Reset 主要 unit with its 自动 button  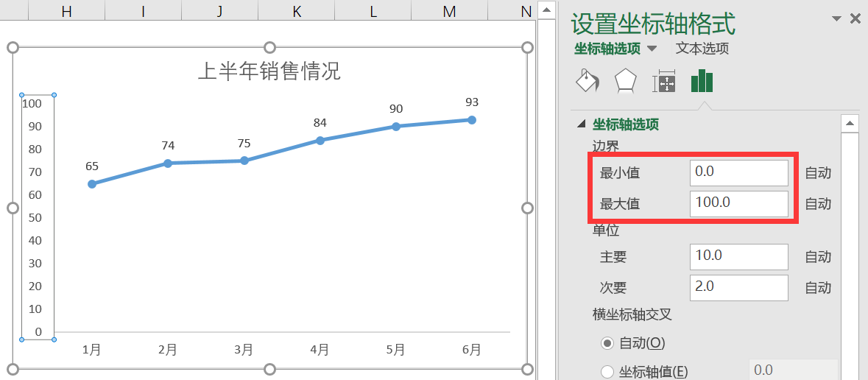click(818, 257)
